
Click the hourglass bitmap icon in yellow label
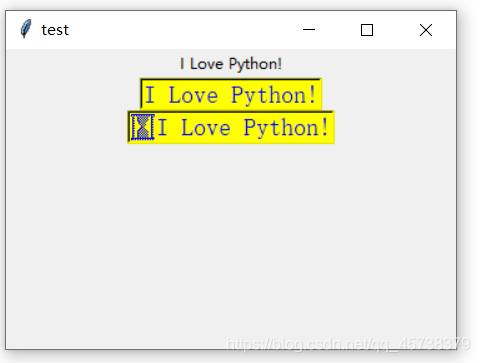tap(143, 127)
